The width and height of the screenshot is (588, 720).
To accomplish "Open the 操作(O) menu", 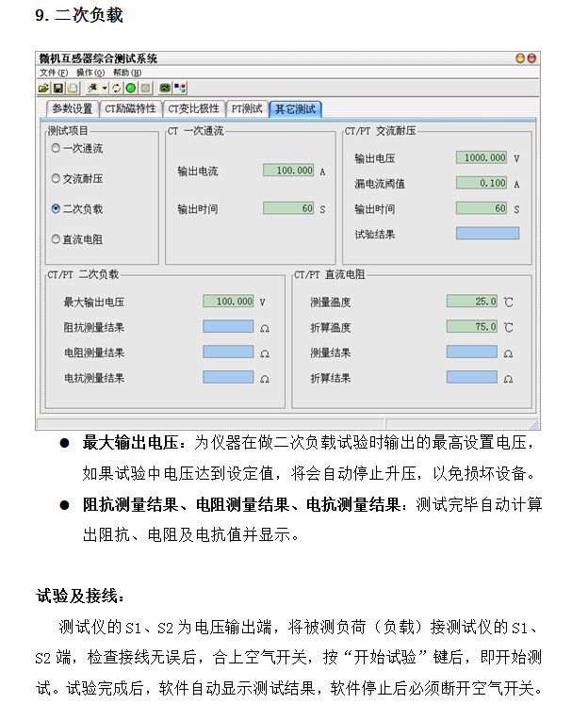I will [x=90, y=73].
